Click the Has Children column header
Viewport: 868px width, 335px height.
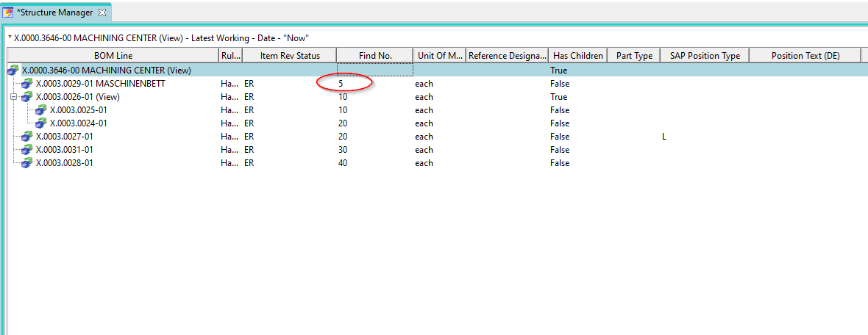(577, 56)
